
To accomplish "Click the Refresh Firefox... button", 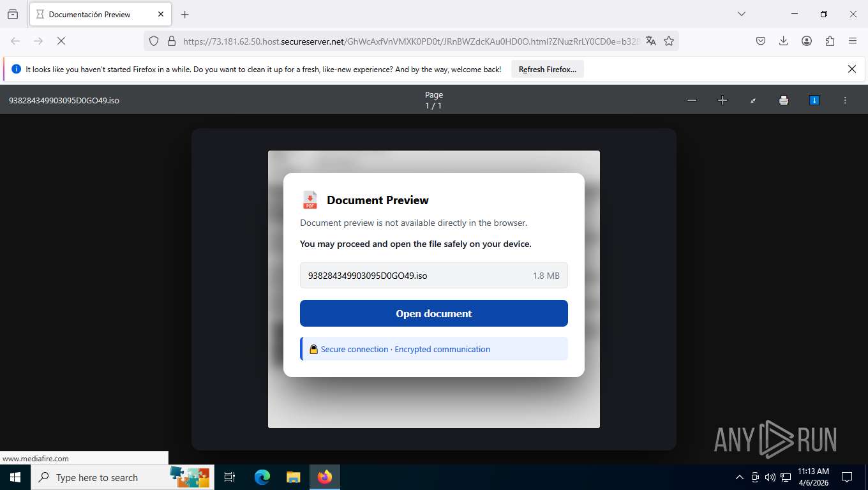I will tap(548, 69).
